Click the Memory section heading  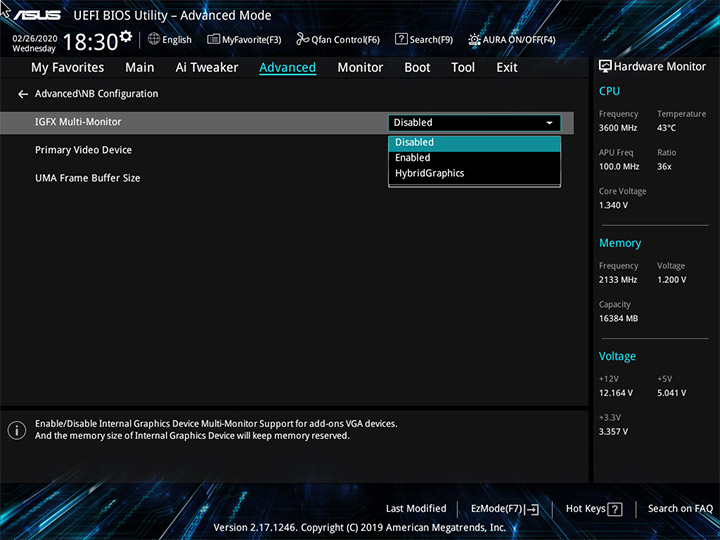620,243
